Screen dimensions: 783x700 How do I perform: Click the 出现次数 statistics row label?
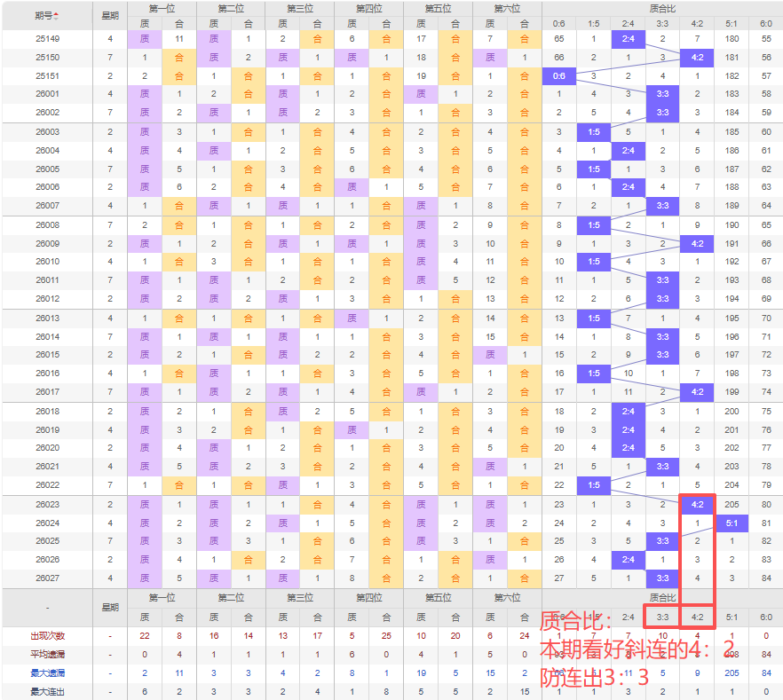(47, 636)
